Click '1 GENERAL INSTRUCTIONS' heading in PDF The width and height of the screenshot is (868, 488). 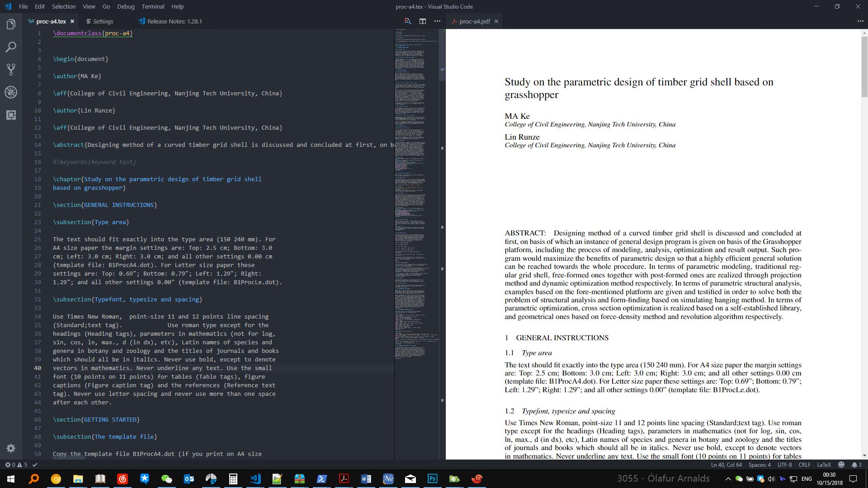557,338
